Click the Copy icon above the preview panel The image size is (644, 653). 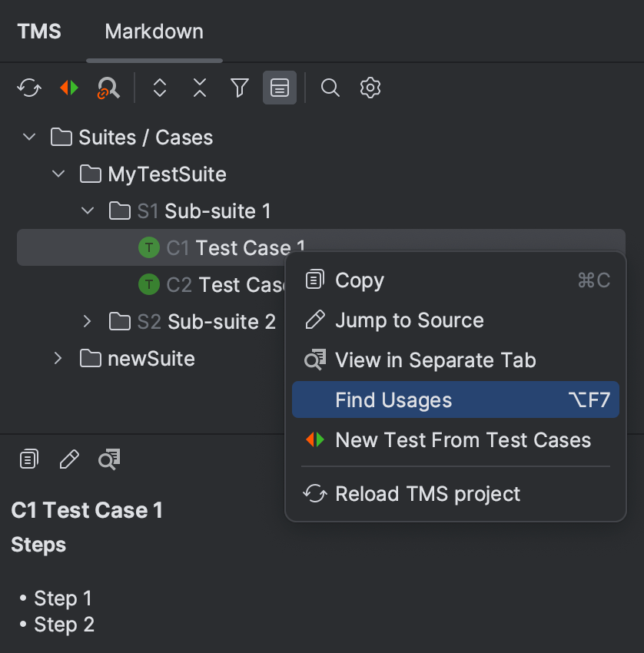(28, 458)
